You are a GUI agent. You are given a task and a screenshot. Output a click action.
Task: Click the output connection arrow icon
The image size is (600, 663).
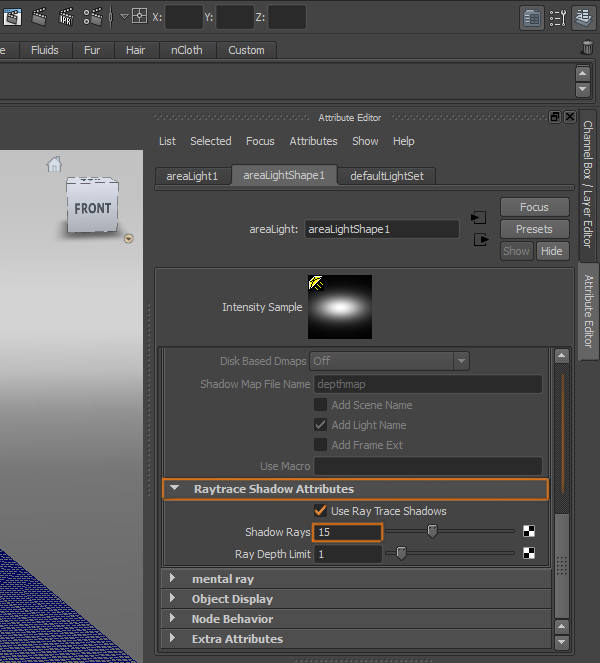[x=479, y=239]
